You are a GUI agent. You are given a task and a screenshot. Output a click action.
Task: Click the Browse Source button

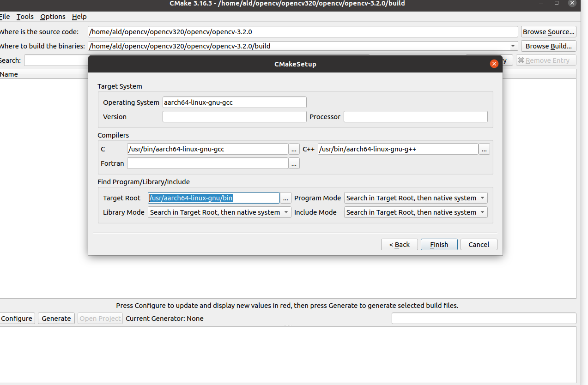(548, 32)
